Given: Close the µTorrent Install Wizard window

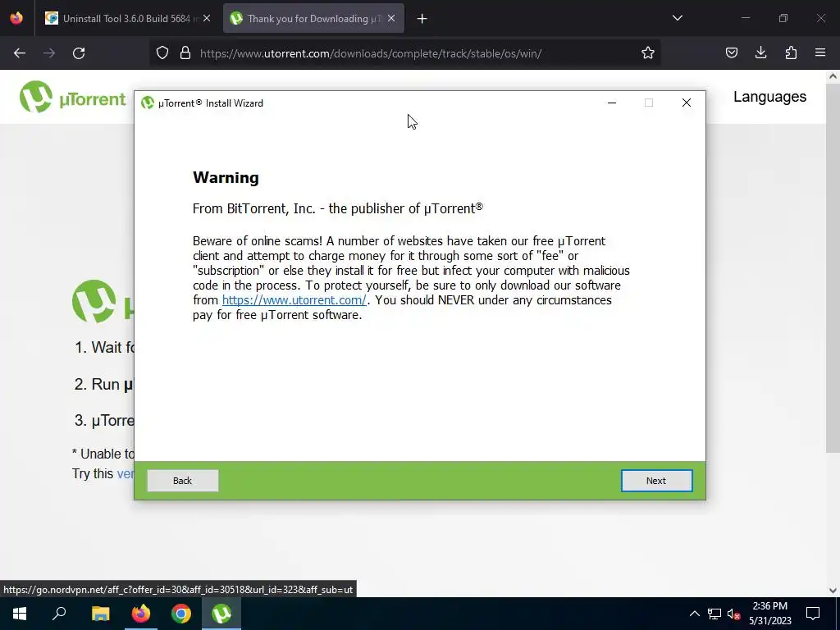Looking at the screenshot, I should click(687, 103).
